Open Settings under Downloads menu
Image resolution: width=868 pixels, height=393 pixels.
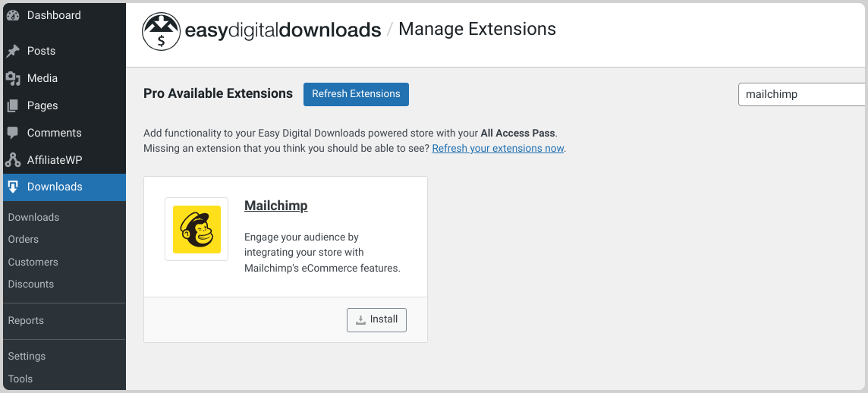(x=27, y=356)
